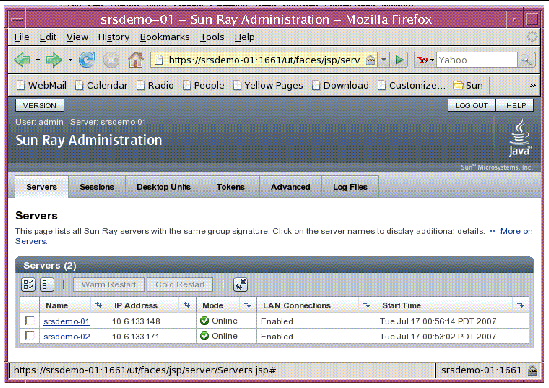Click the Yahoo search engine icon
Viewport: 549px width, 388px height.
pyautogui.click(x=423, y=60)
